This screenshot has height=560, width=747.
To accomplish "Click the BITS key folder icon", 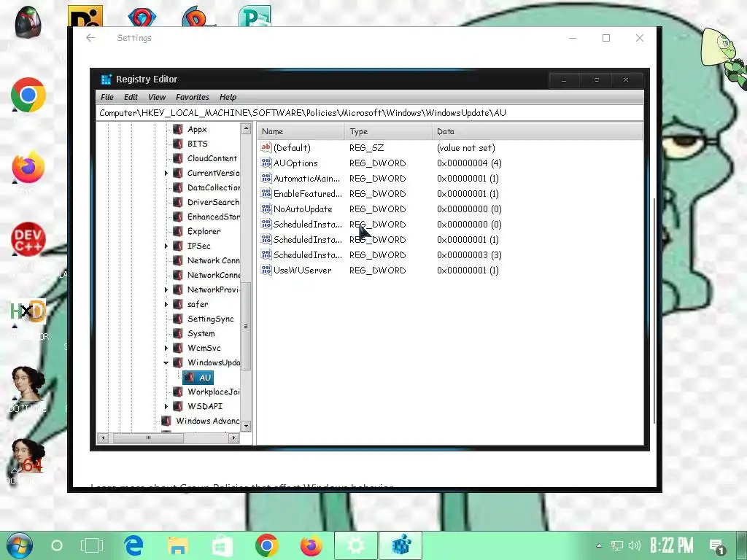I will tap(178, 144).
